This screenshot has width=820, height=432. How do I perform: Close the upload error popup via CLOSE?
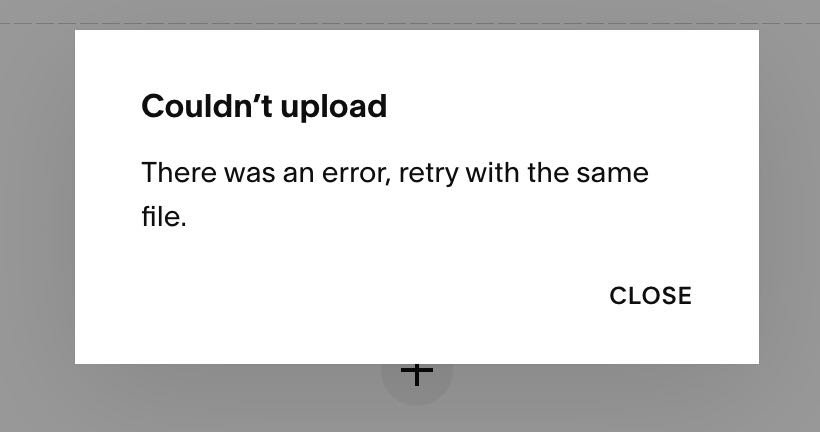point(651,295)
